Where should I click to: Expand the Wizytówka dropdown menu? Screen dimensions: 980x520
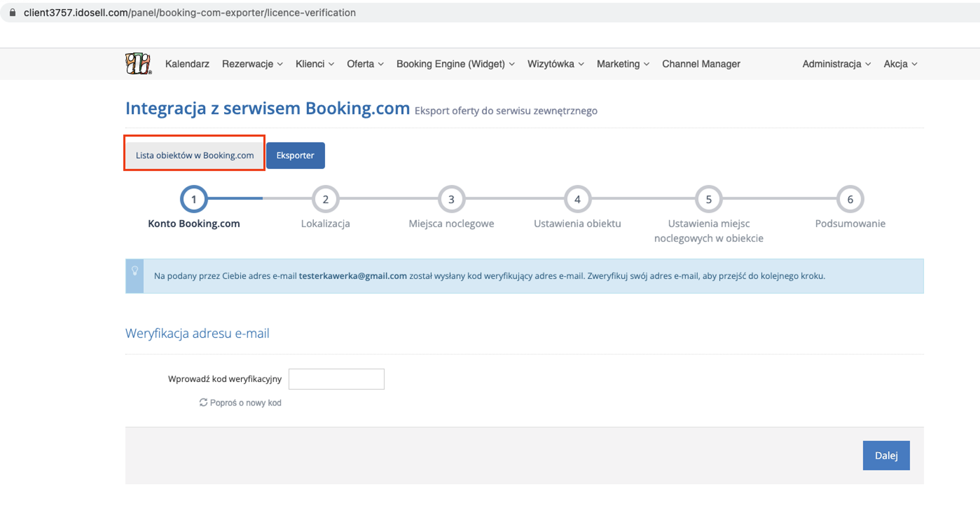pyautogui.click(x=556, y=64)
